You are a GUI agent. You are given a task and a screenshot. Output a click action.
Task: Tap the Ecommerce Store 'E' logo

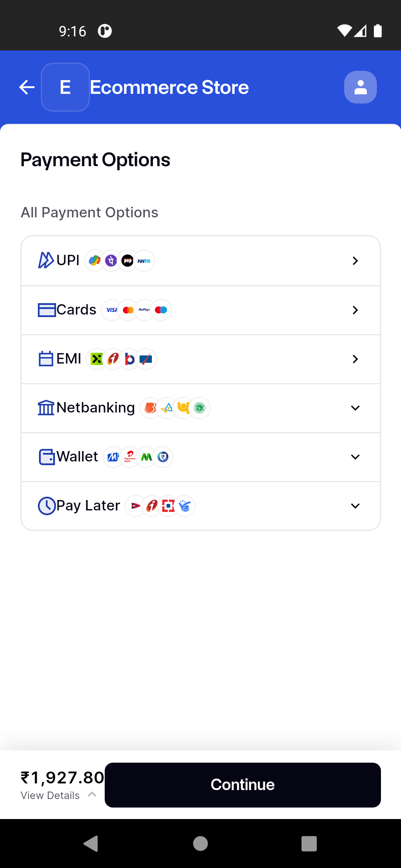(65, 87)
